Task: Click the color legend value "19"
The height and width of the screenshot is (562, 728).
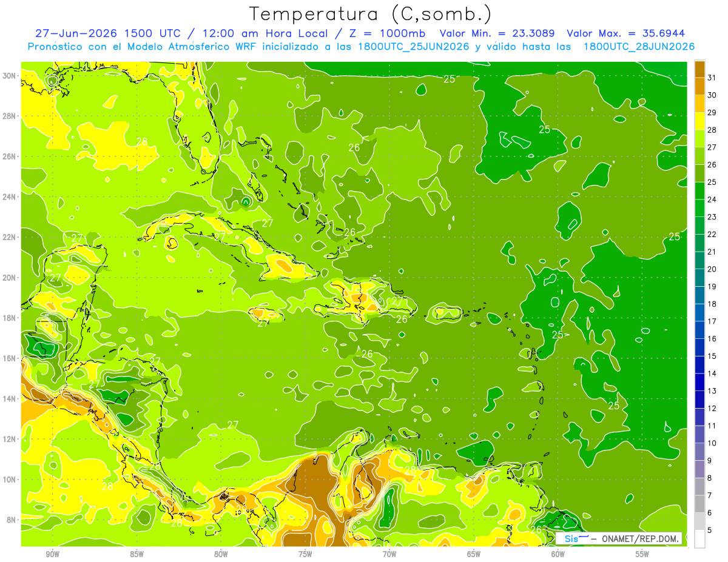Action: click(x=712, y=287)
